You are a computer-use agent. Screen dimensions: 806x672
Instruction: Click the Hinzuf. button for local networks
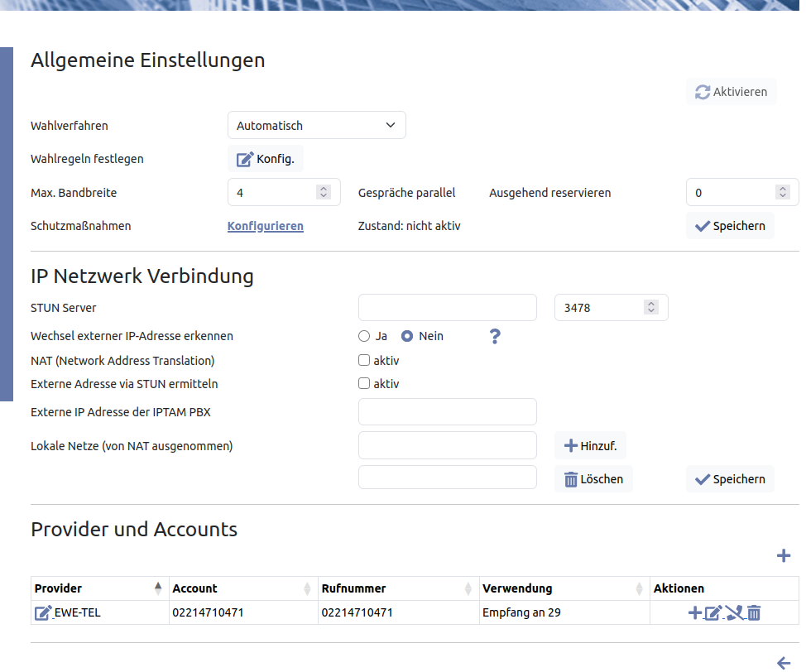(590, 446)
